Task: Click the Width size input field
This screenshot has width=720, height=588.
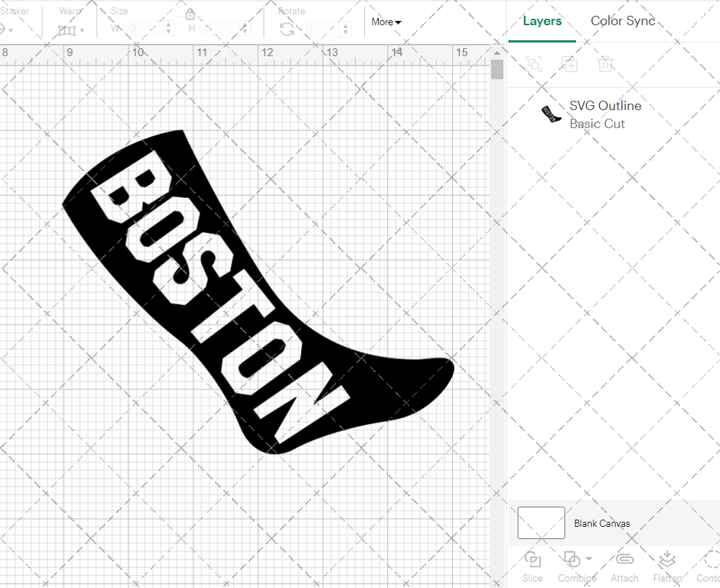Action: coord(144,29)
